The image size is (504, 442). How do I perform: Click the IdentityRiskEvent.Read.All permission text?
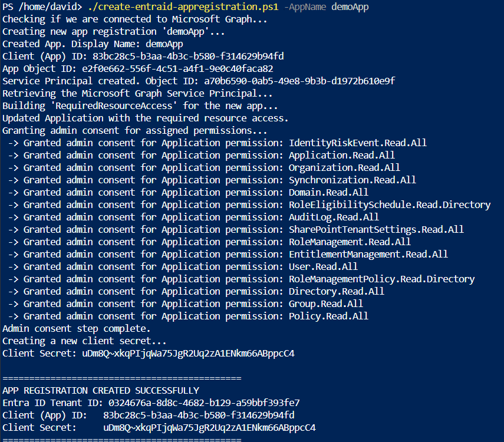pyautogui.click(x=357, y=143)
